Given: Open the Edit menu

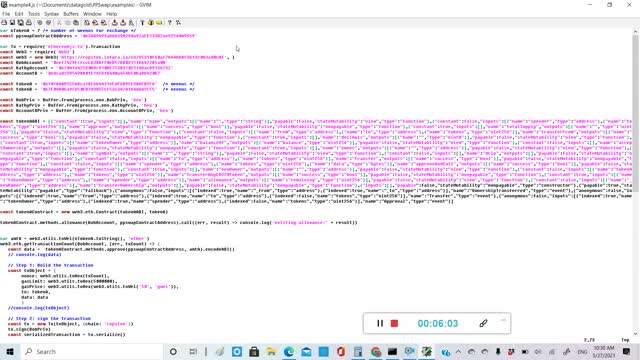Looking at the screenshot, I should 19,14.
